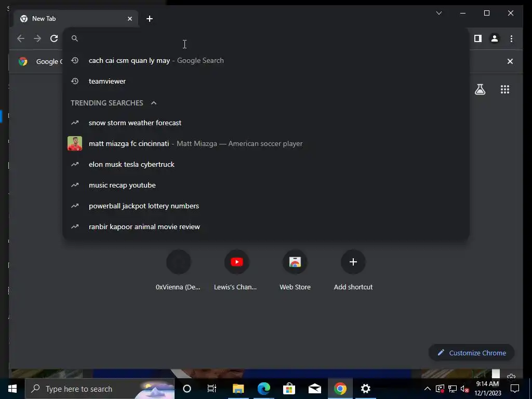532x399 pixels.
Task: Collapse the Trending Searches section
Action: (154, 103)
